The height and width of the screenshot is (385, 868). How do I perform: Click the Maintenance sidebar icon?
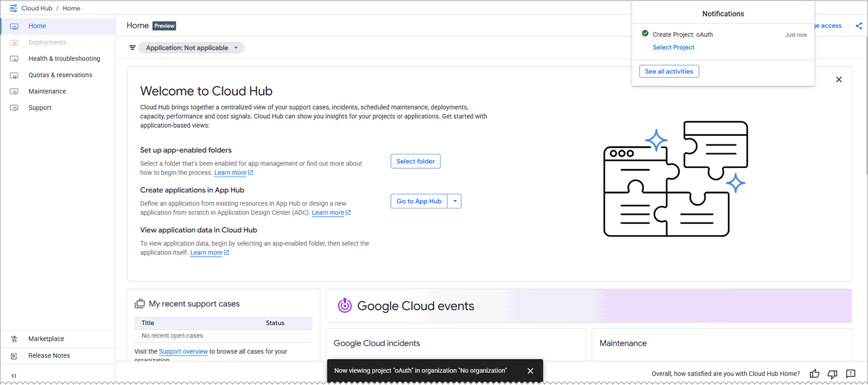[x=15, y=91]
